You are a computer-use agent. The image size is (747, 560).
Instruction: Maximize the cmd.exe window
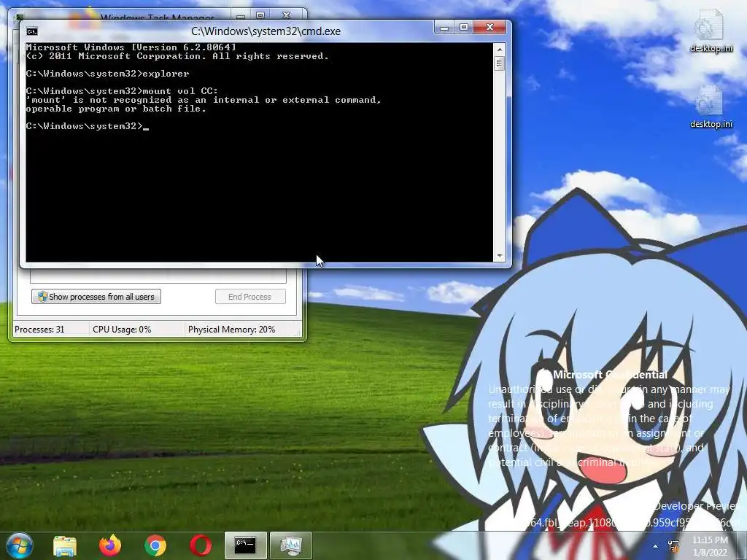click(463, 28)
